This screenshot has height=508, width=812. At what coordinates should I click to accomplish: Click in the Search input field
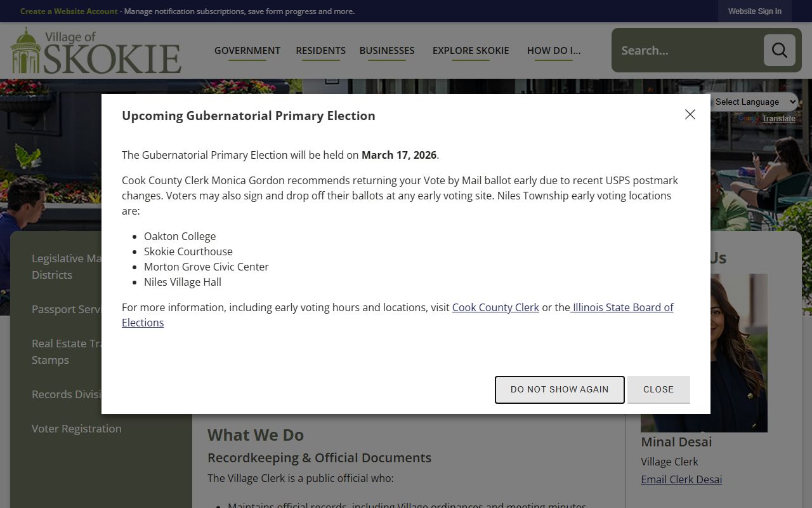coord(689,50)
